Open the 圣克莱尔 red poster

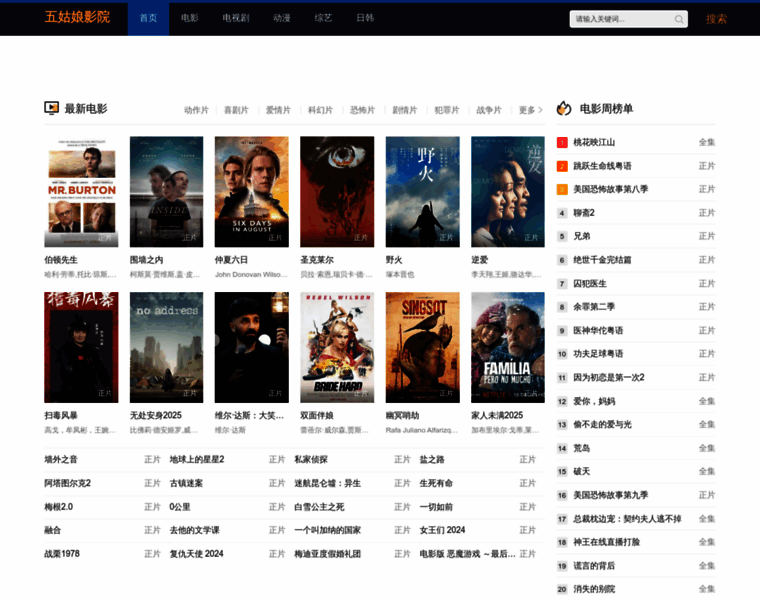click(337, 191)
